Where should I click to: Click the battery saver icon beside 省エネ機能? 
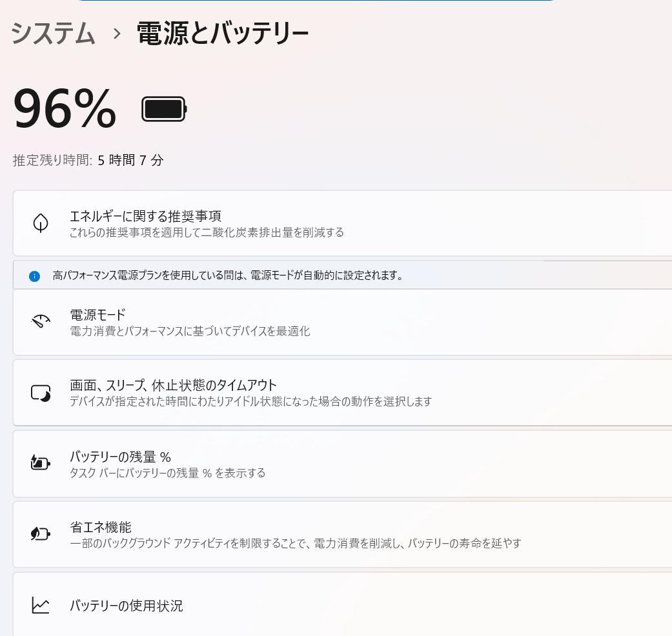tap(41, 534)
